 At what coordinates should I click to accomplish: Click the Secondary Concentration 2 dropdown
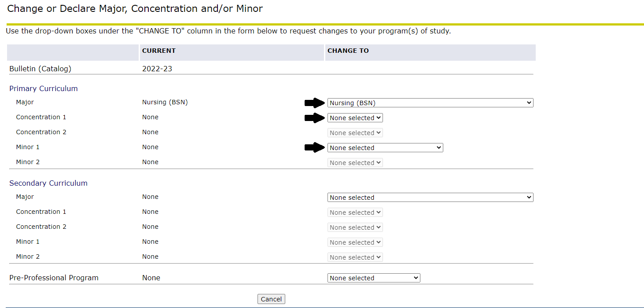tap(355, 227)
